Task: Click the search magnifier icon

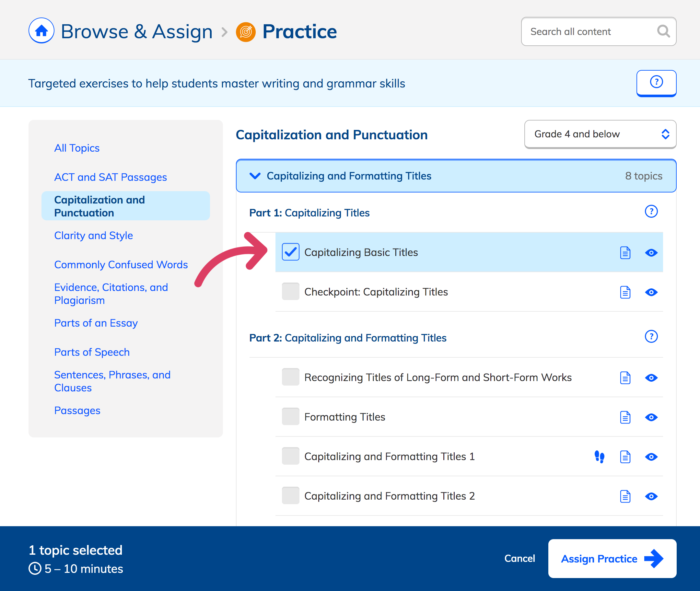Action: pos(663,31)
